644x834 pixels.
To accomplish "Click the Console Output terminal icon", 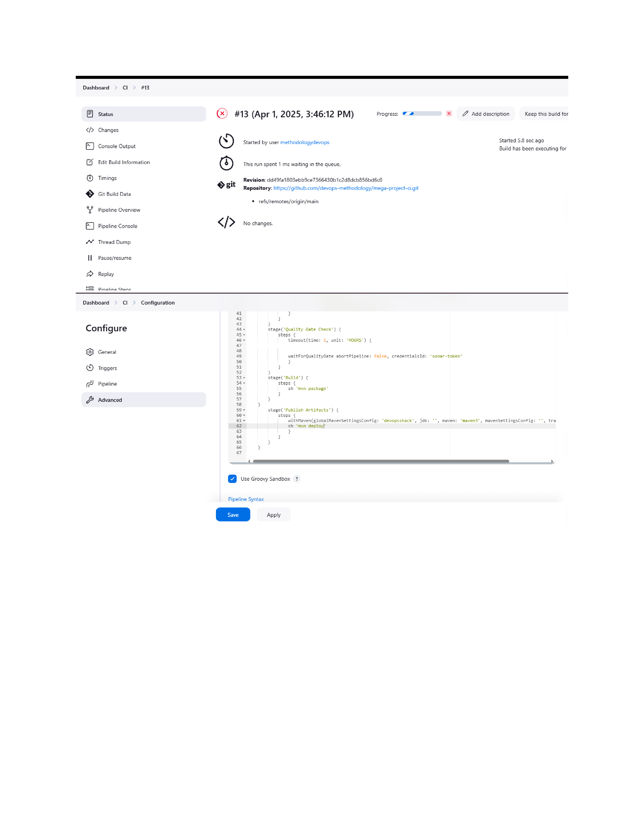I will (90, 146).
